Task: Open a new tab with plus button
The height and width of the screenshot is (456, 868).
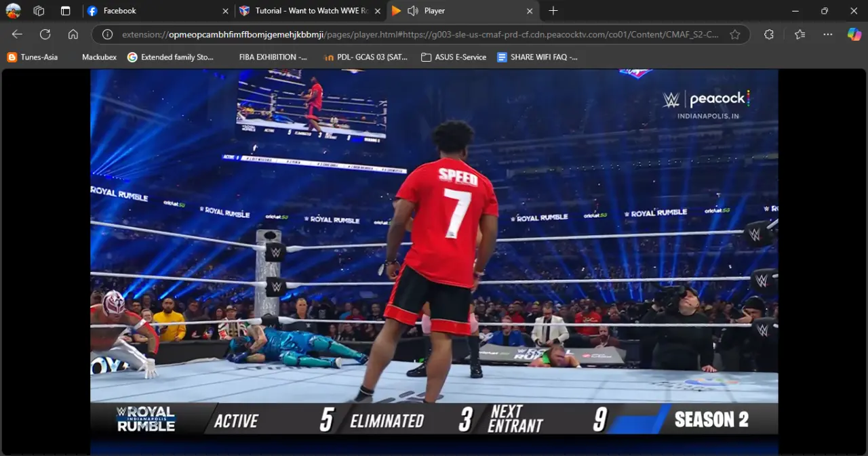Action: (x=553, y=11)
